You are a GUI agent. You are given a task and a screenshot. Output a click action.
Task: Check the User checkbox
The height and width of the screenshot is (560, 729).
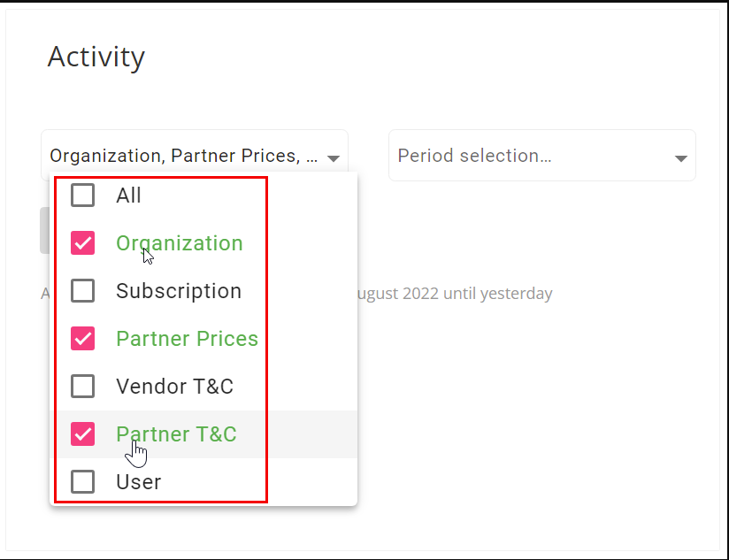click(x=83, y=482)
